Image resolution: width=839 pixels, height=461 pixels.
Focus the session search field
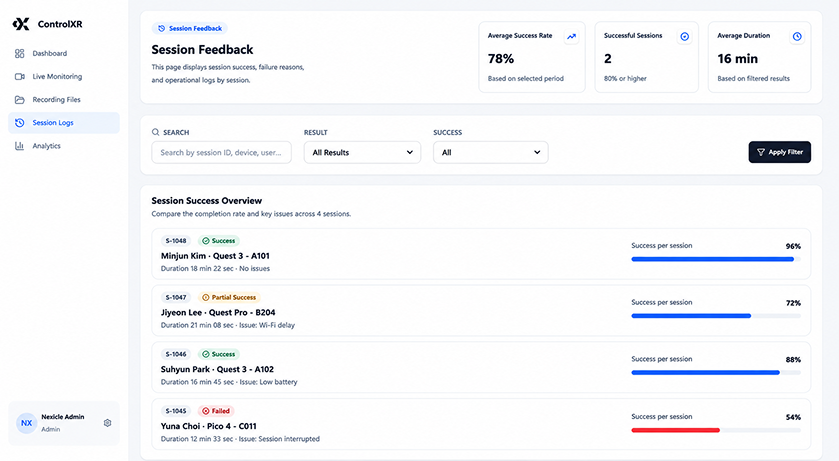222,152
